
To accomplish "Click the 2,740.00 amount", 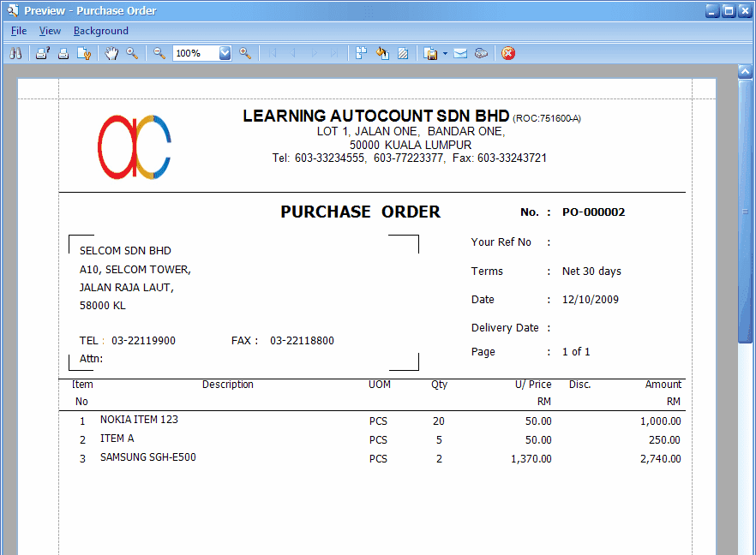I will [x=661, y=459].
